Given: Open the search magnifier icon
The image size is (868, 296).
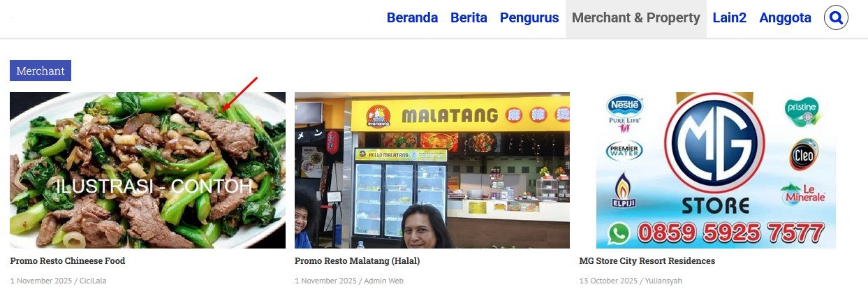Looking at the screenshot, I should point(836,17).
